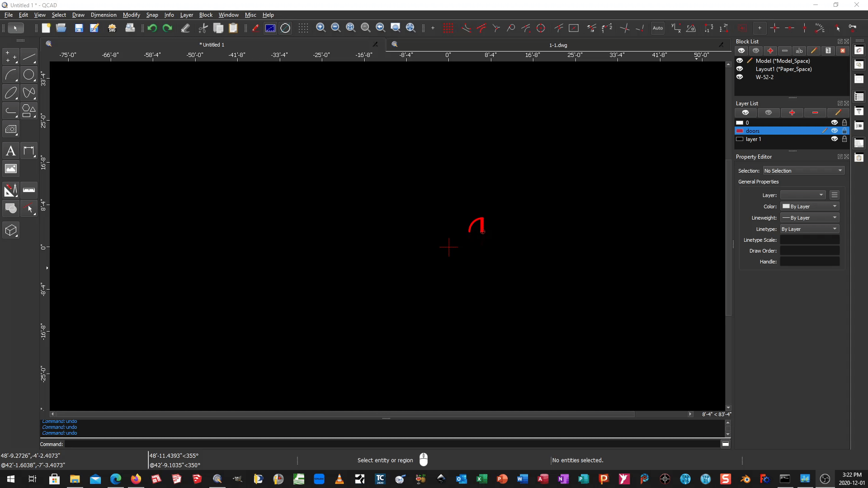
Task: Activate the Line drawing tool
Action: [x=29, y=56]
